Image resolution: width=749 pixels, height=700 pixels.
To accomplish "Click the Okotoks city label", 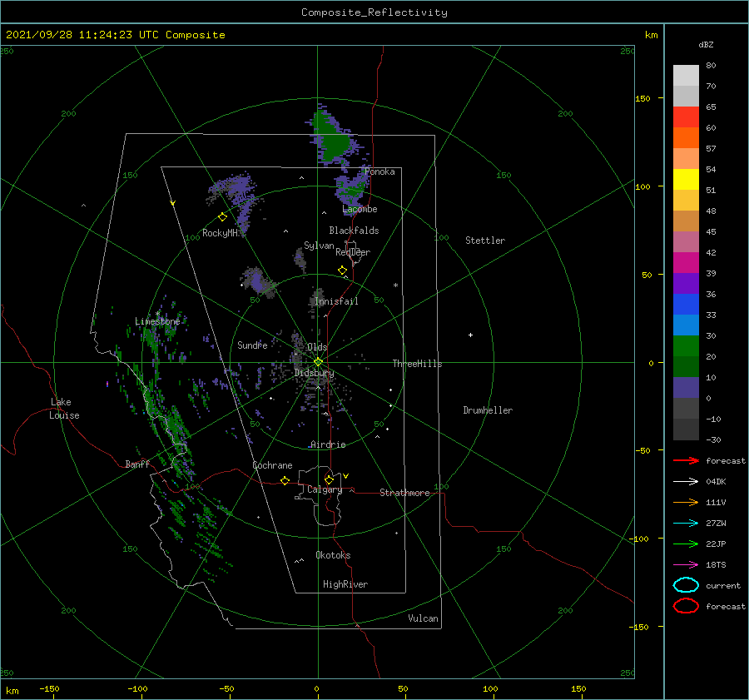I will coord(333,555).
